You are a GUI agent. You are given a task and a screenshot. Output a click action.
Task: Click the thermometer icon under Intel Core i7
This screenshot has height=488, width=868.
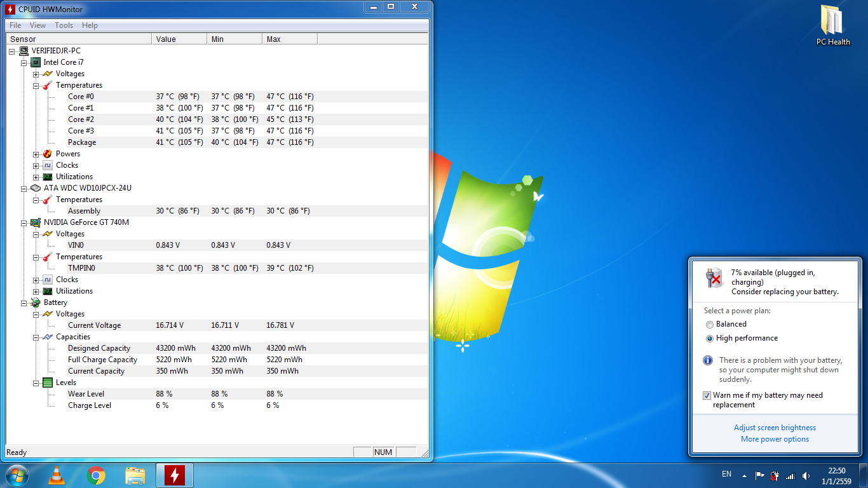click(x=48, y=85)
